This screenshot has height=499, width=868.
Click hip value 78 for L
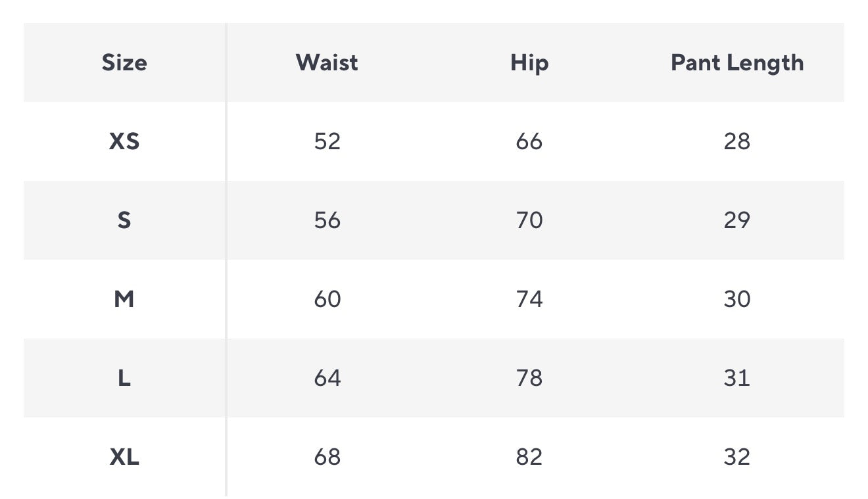529,378
